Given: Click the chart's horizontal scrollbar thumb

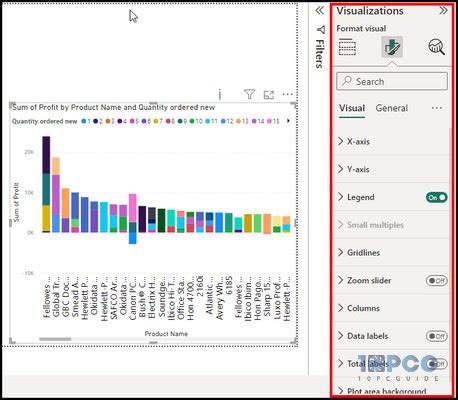Looking at the screenshot, I should click(55, 339).
